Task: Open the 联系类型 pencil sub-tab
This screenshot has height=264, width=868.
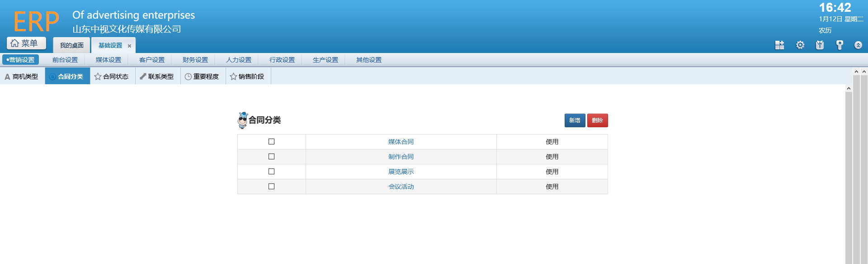Action: click(x=158, y=77)
